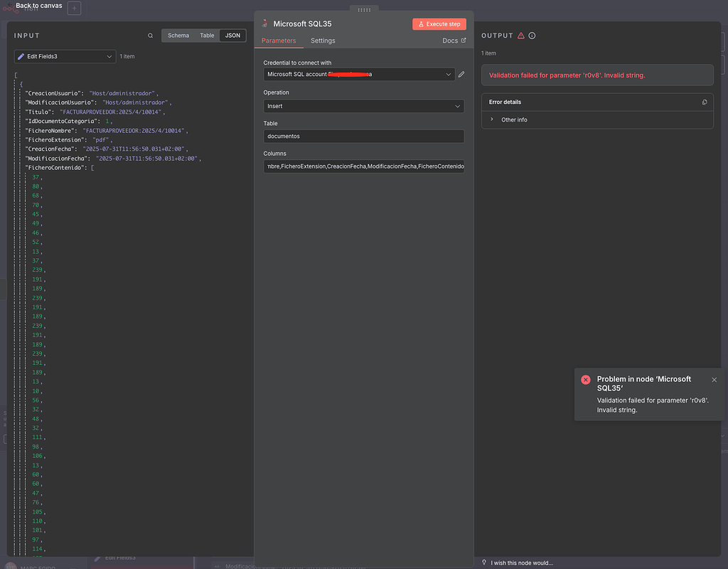Click the Microsoft SQL35 node icon
This screenshot has height=569, width=728.
point(265,24)
